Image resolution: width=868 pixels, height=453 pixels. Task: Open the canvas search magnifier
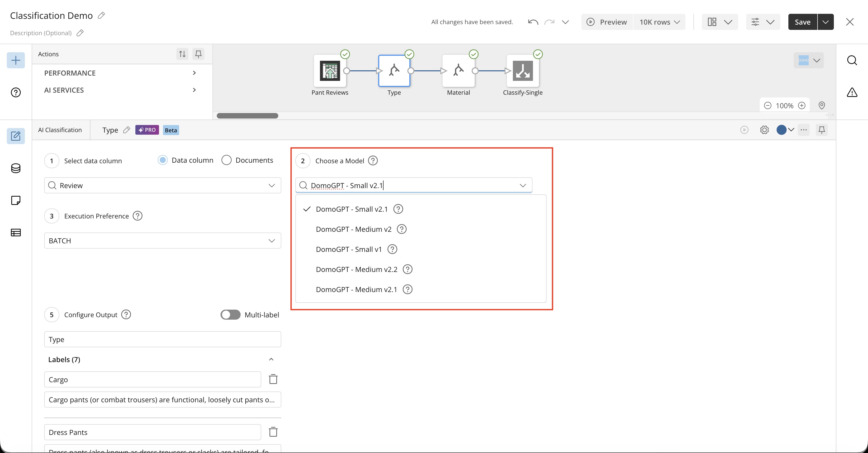[852, 60]
